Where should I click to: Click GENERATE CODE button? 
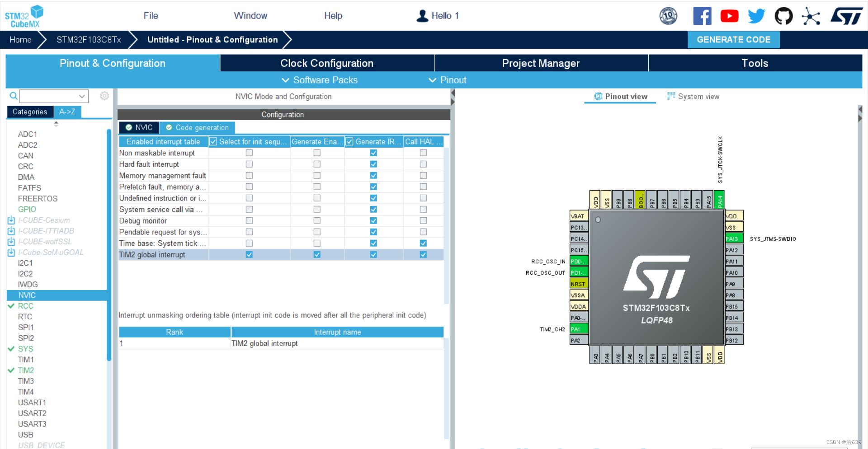click(734, 40)
